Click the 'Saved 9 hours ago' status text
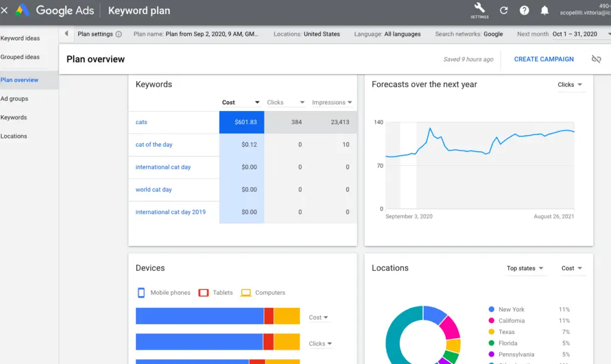611x364 pixels. coord(468,59)
